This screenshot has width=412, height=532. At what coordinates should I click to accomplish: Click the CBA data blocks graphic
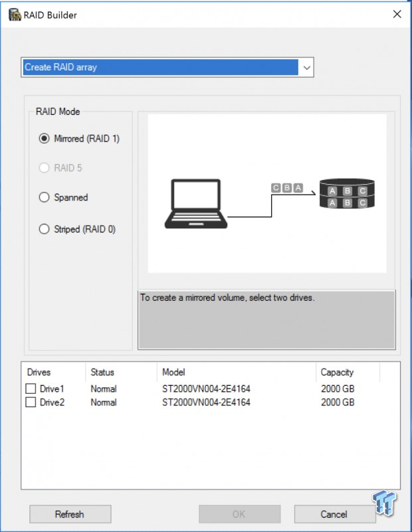[x=287, y=187]
